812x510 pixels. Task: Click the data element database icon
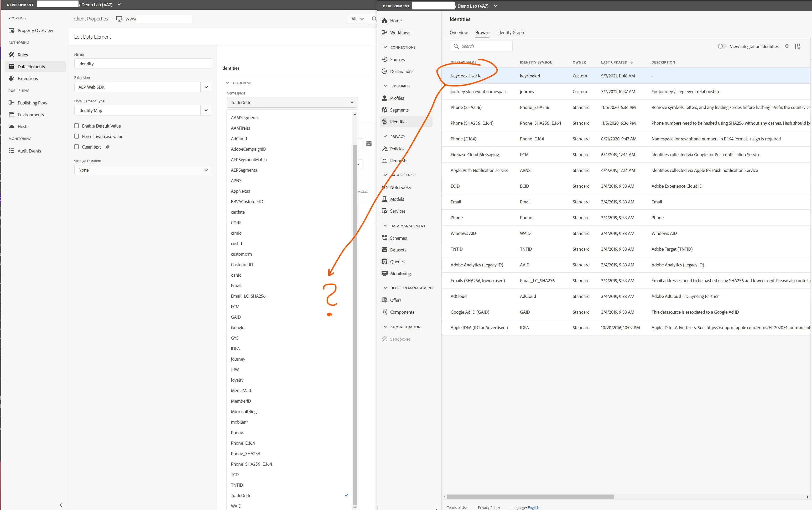pyautogui.click(x=369, y=144)
